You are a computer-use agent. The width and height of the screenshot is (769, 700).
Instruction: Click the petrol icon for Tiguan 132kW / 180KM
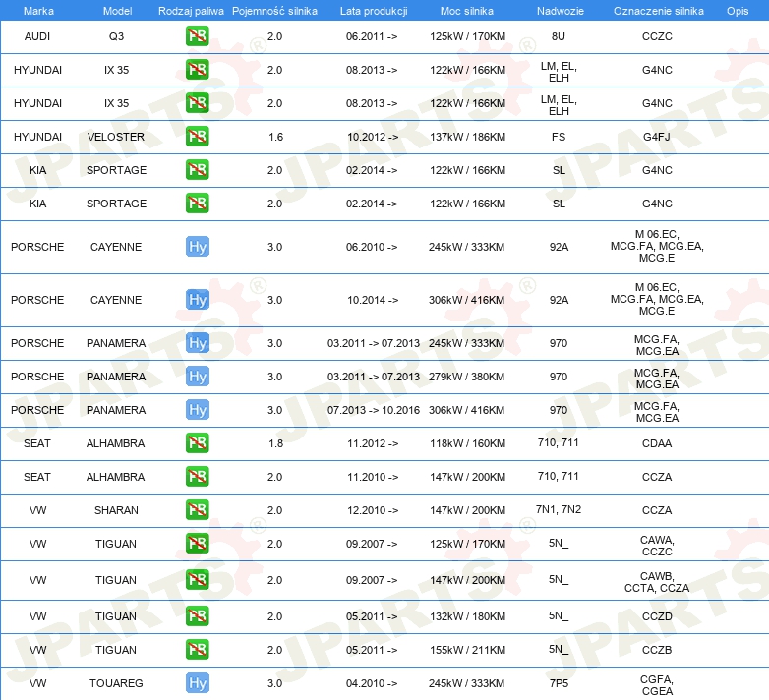197,616
